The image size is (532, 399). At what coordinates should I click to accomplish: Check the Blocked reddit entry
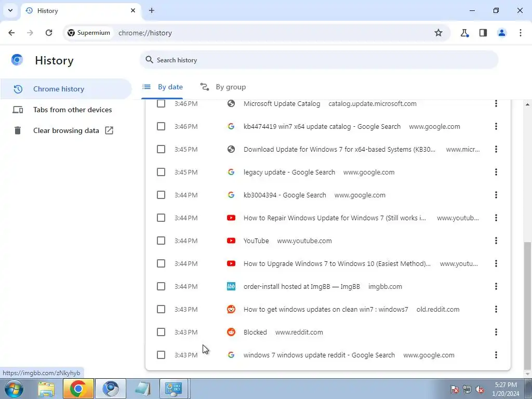coord(161,332)
